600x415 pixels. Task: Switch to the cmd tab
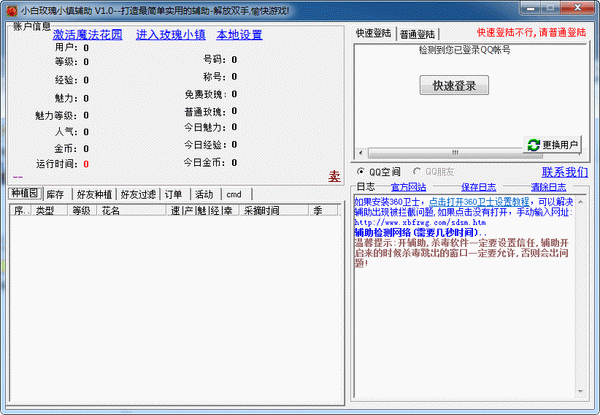pyautogui.click(x=234, y=195)
